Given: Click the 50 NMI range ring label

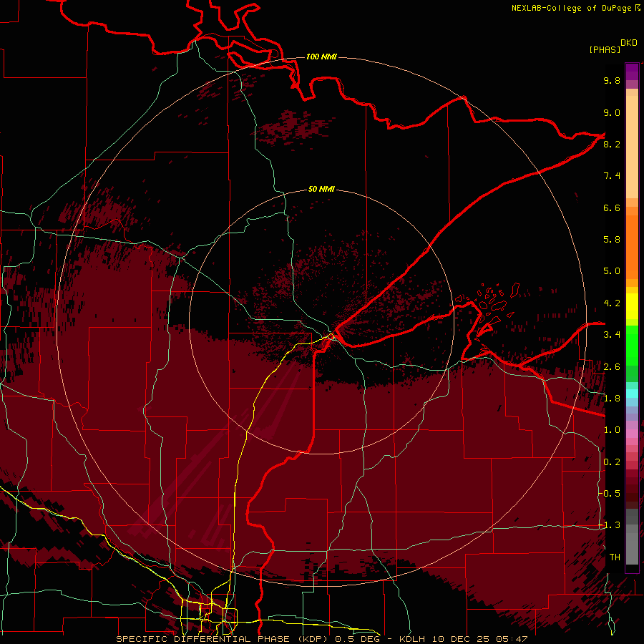Looking at the screenshot, I should [x=321, y=190].
